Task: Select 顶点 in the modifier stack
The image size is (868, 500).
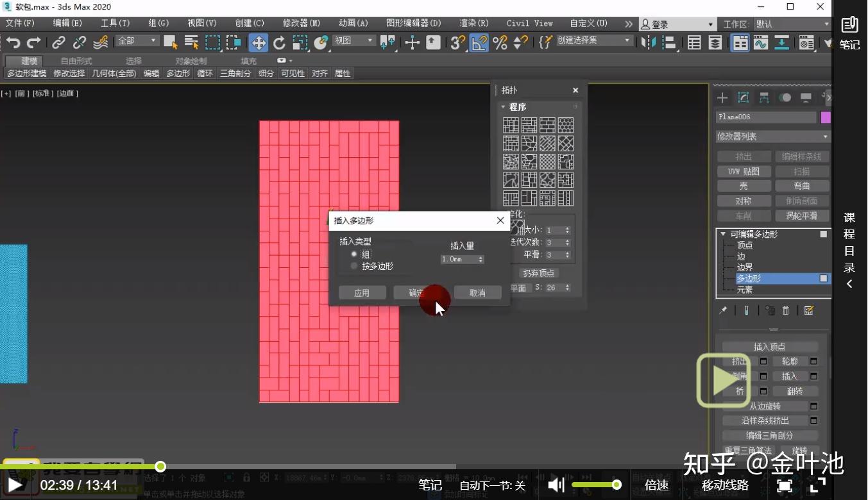Action: [x=744, y=244]
